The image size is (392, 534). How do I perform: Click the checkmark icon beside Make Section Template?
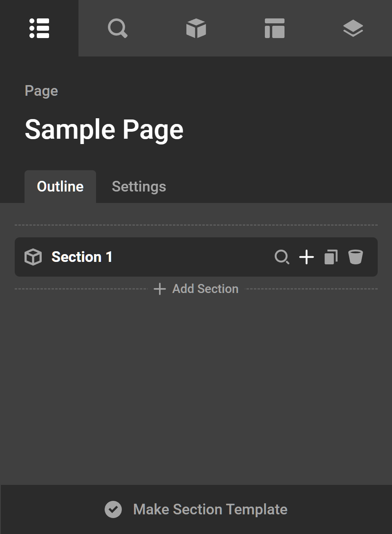point(113,509)
